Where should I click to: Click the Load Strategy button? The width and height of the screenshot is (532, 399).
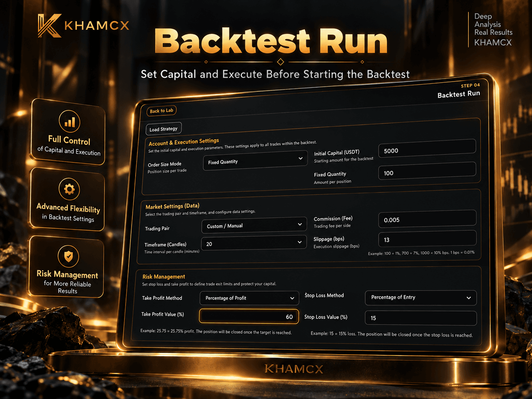coord(163,129)
